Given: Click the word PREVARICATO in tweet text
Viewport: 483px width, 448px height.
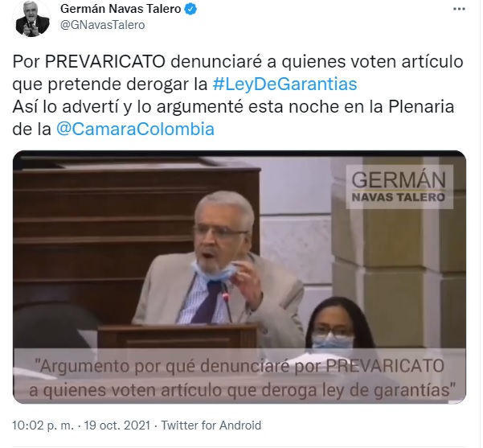Looking at the screenshot, I should (105, 62).
